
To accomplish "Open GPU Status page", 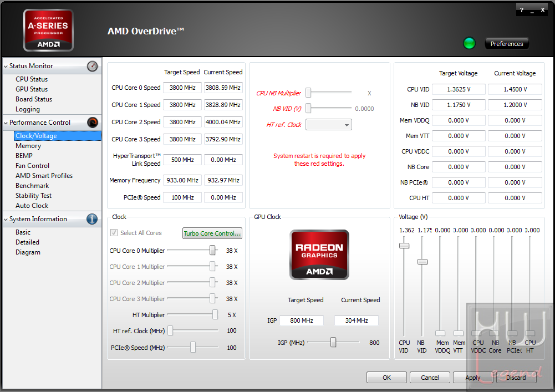I will point(32,89).
